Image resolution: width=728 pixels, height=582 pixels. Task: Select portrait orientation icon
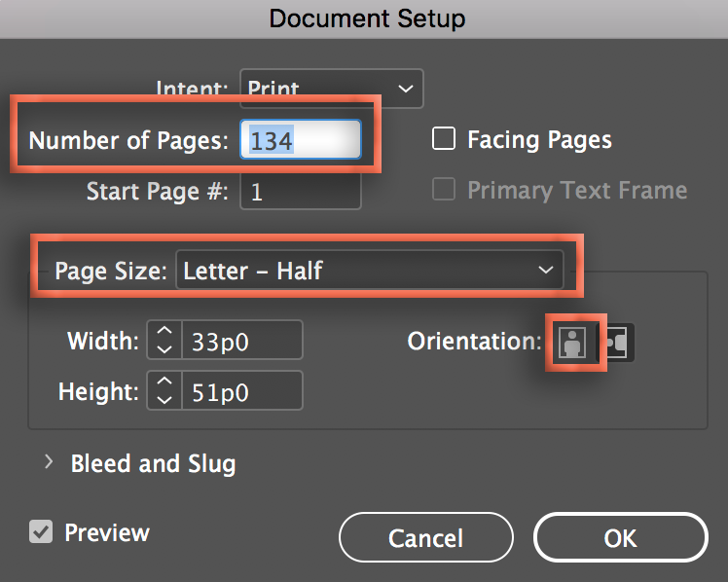click(x=574, y=342)
